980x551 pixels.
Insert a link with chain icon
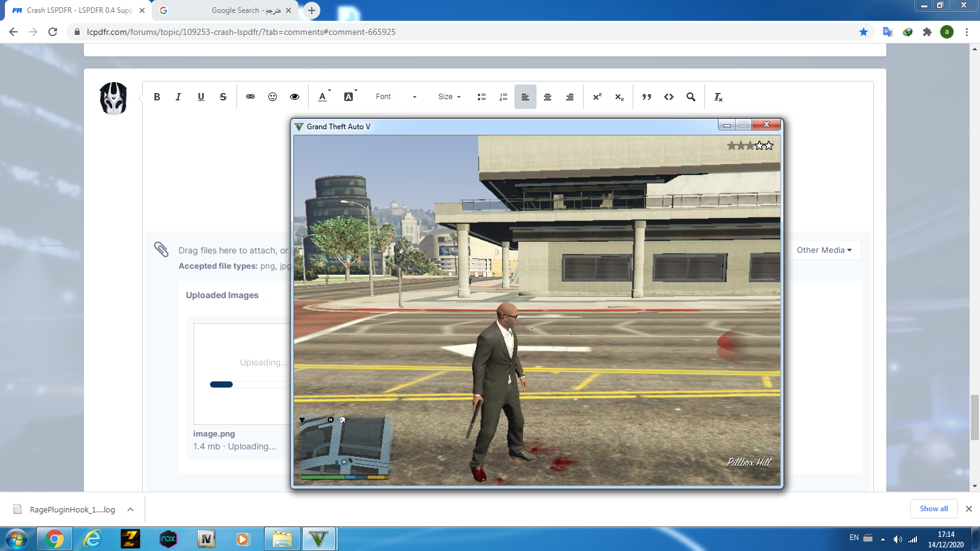click(251, 97)
